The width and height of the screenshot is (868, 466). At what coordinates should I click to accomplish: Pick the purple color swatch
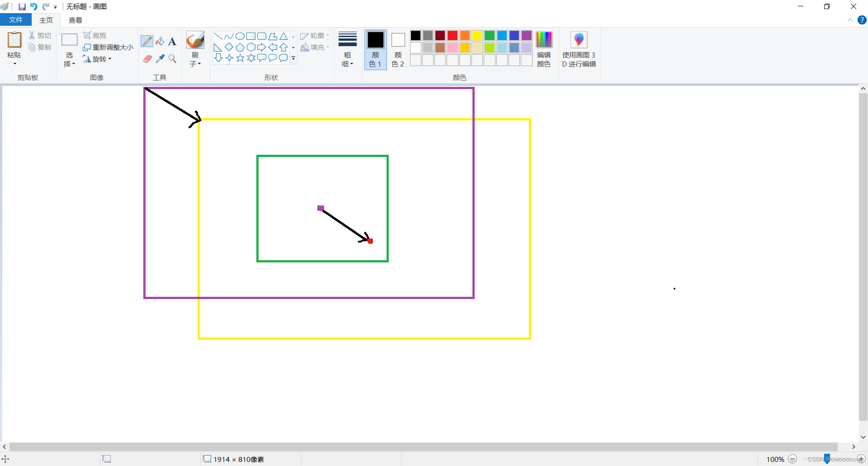527,35
